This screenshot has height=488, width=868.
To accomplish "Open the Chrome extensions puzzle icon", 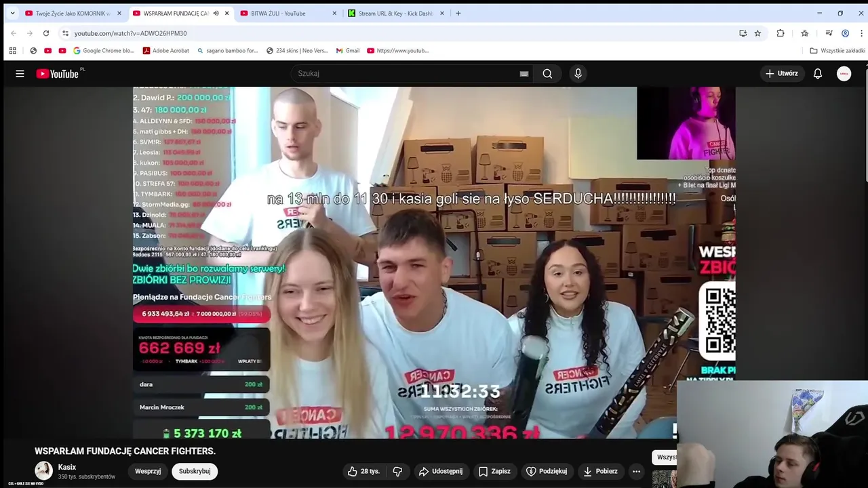I will [781, 33].
